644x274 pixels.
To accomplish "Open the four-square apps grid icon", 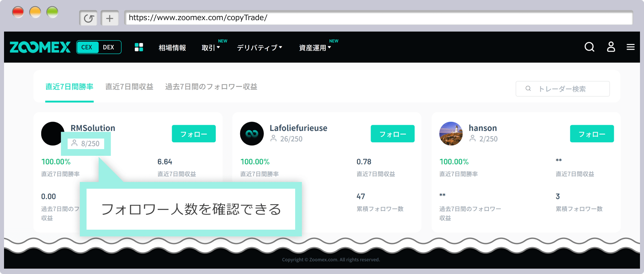I will tap(139, 47).
